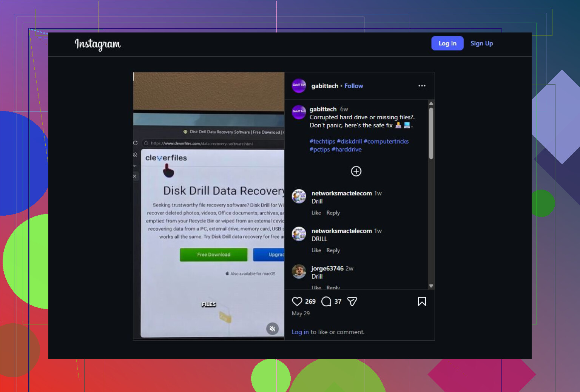Open the three-dot more options menu
580x392 pixels.
(422, 86)
